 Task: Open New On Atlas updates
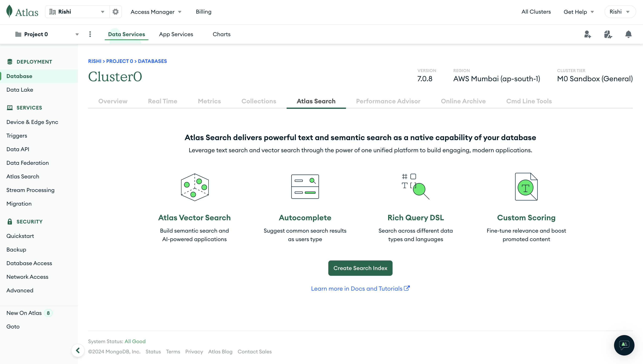click(x=30, y=313)
